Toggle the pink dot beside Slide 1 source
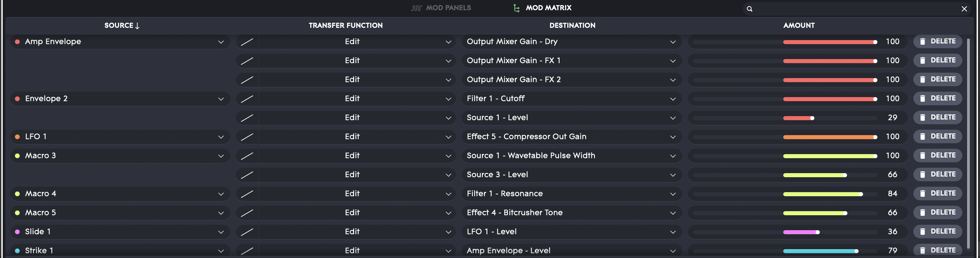The image size is (980, 258). pyautogui.click(x=17, y=232)
